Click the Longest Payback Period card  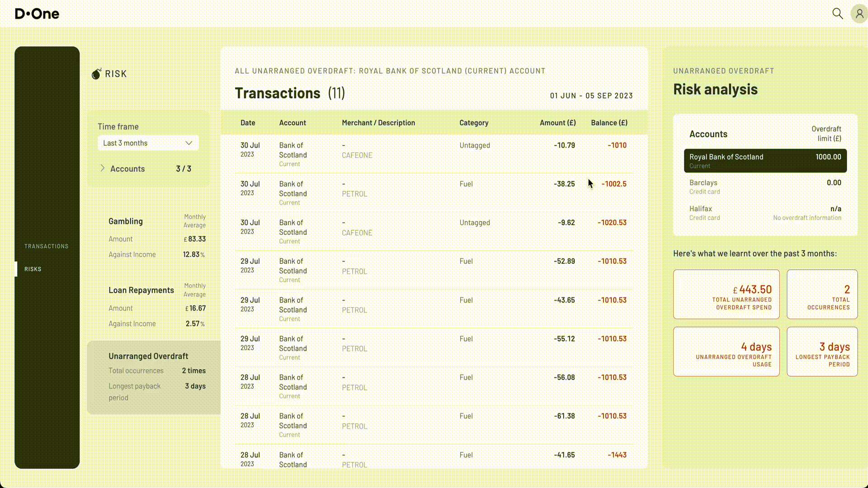(x=822, y=352)
